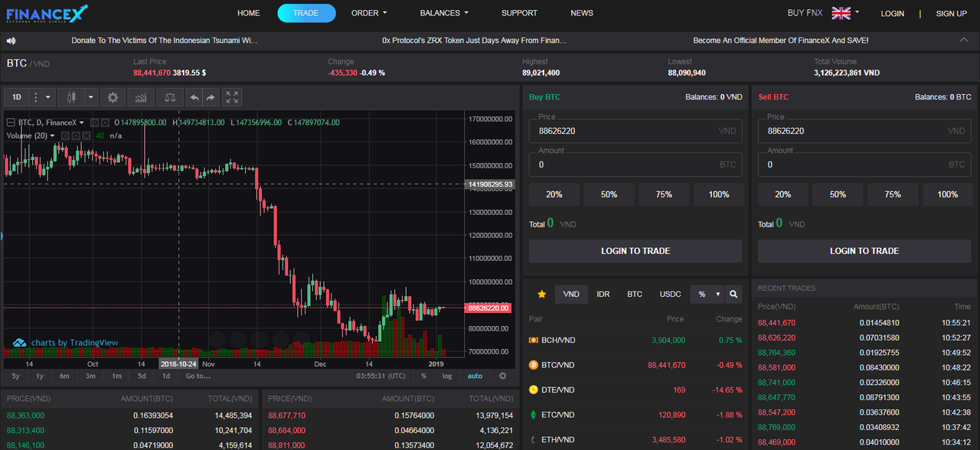Click the BCH coin icon
This screenshot has height=450, width=980.
(534, 340)
